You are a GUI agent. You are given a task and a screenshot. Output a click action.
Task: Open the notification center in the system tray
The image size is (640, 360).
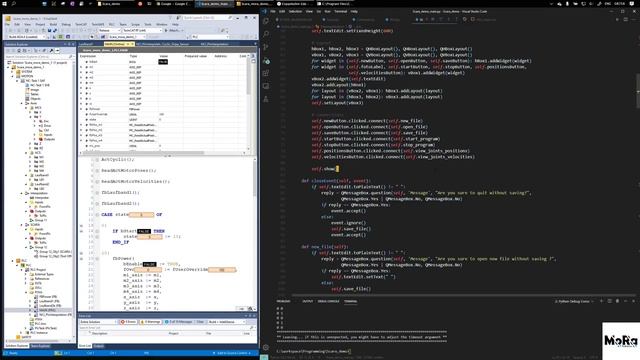click(x=633, y=4)
